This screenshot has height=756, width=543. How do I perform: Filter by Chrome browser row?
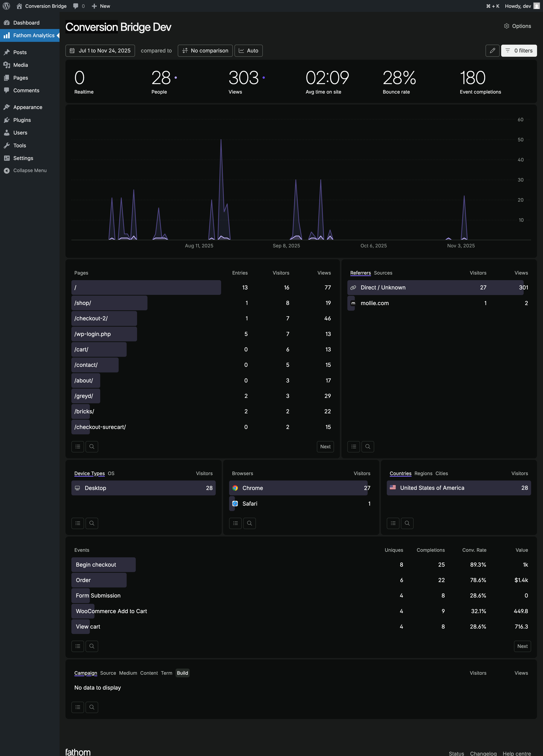pos(301,488)
